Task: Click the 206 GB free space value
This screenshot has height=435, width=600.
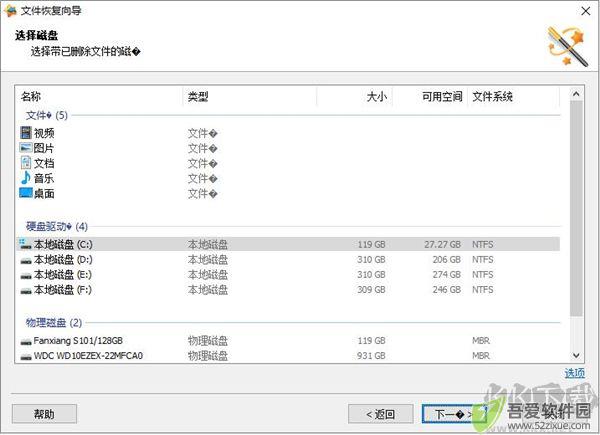Action: pos(447,259)
